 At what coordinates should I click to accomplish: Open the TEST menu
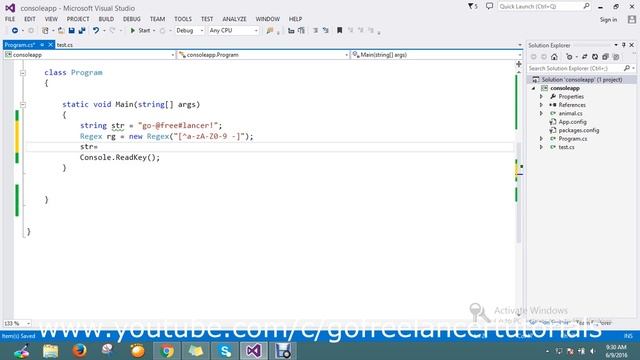207,19
